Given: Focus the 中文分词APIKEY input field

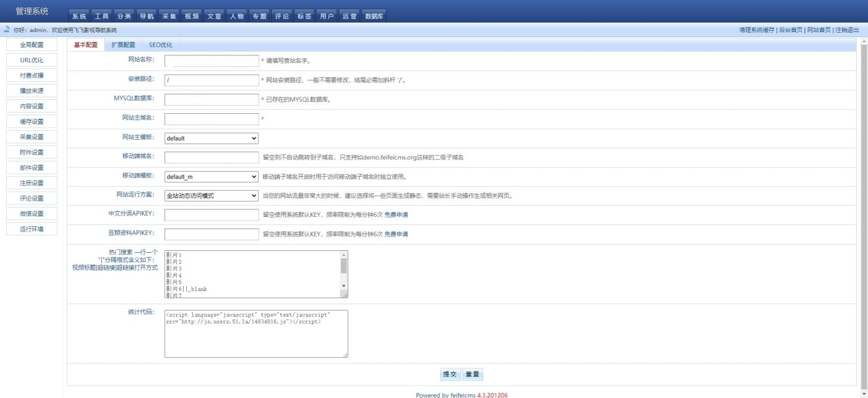Looking at the screenshot, I should [x=212, y=215].
